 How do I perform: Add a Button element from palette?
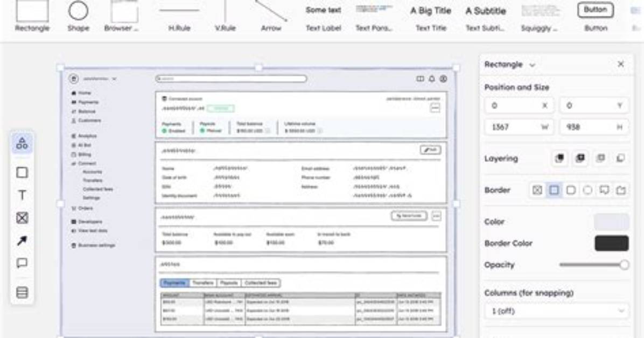click(596, 17)
